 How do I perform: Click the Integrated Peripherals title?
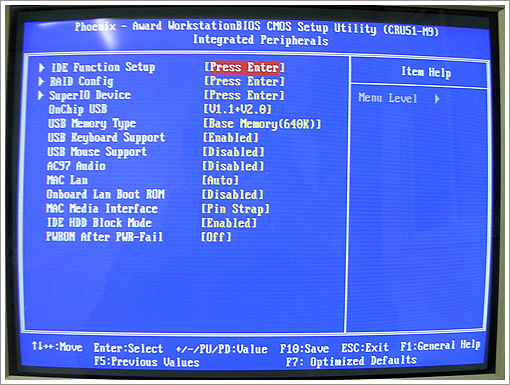point(261,40)
